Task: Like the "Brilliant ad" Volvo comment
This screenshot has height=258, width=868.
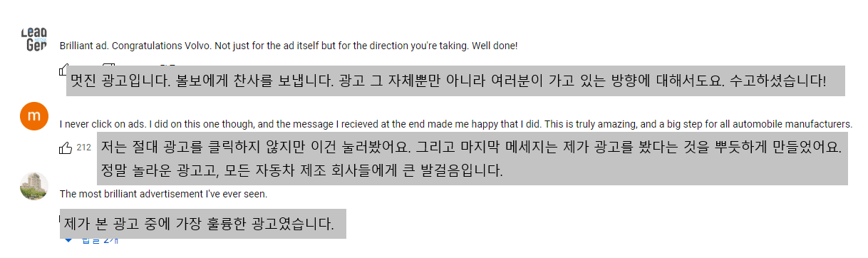Action: pyautogui.click(x=63, y=70)
